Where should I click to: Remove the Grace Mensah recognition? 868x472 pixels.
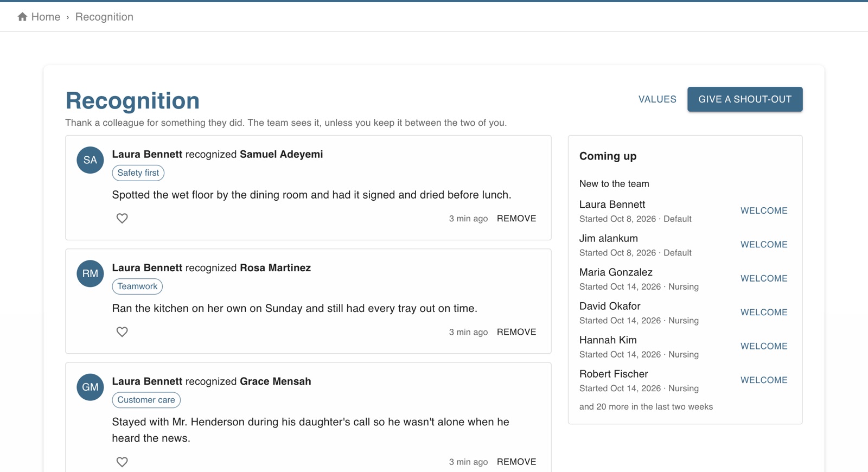pyautogui.click(x=516, y=462)
